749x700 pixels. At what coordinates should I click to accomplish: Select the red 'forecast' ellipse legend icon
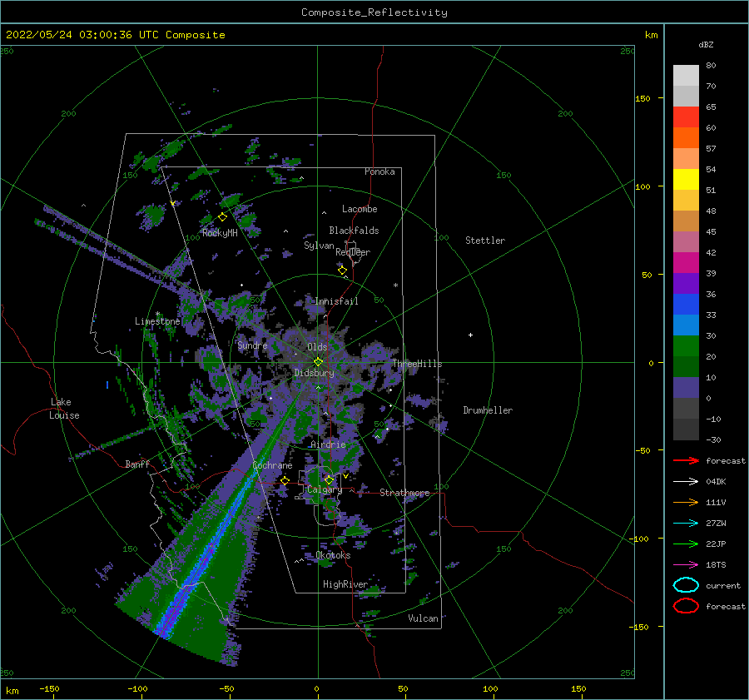coord(686,606)
